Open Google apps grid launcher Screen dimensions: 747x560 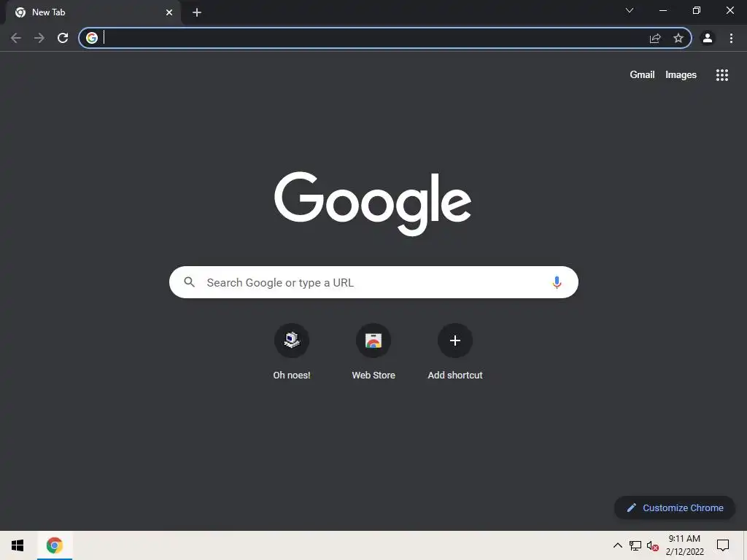click(x=722, y=75)
